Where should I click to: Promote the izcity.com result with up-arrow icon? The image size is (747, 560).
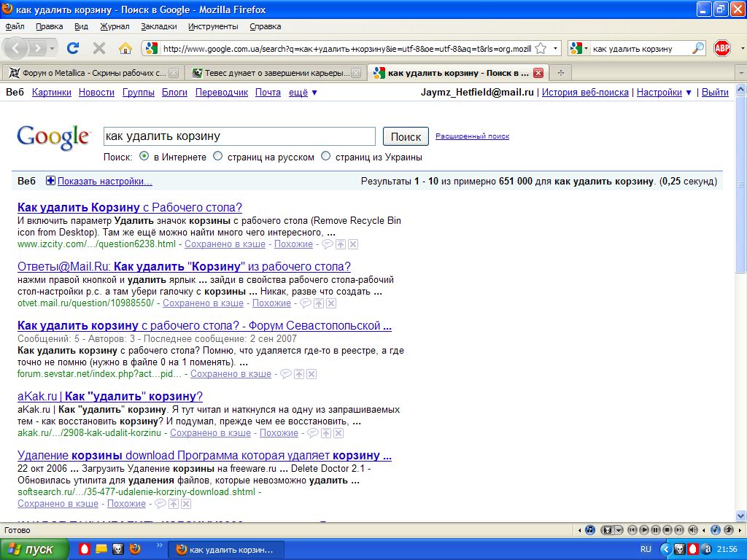coord(341,244)
